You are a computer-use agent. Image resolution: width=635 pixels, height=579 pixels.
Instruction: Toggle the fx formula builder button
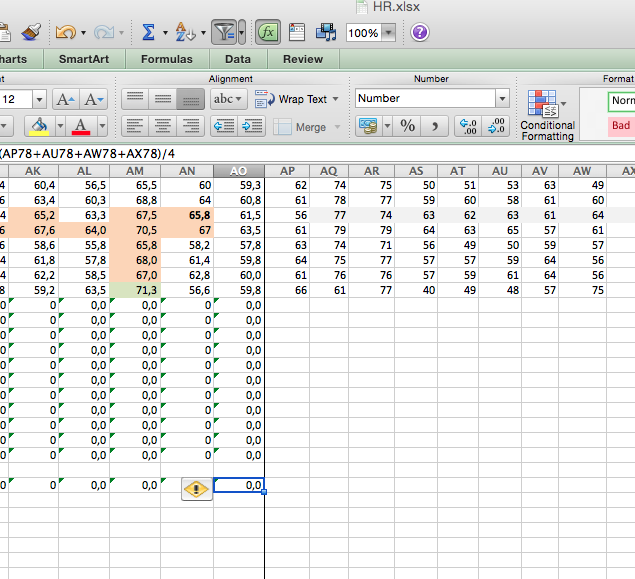[x=268, y=32]
